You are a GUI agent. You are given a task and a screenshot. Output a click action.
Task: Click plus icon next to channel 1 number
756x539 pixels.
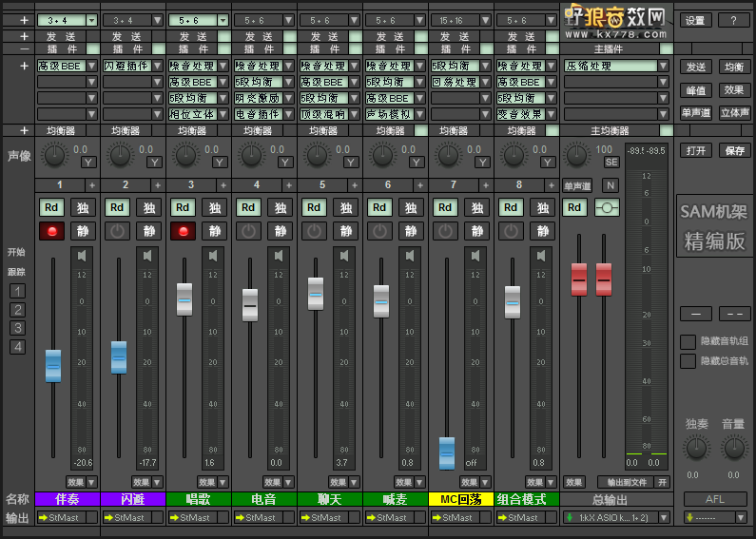pyautogui.click(x=92, y=185)
